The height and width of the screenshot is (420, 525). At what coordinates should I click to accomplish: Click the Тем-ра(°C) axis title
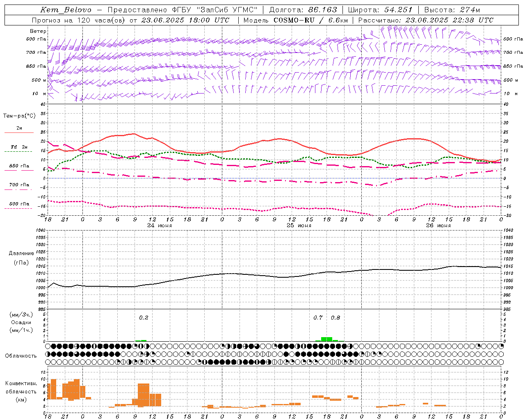tap(19, 116)
